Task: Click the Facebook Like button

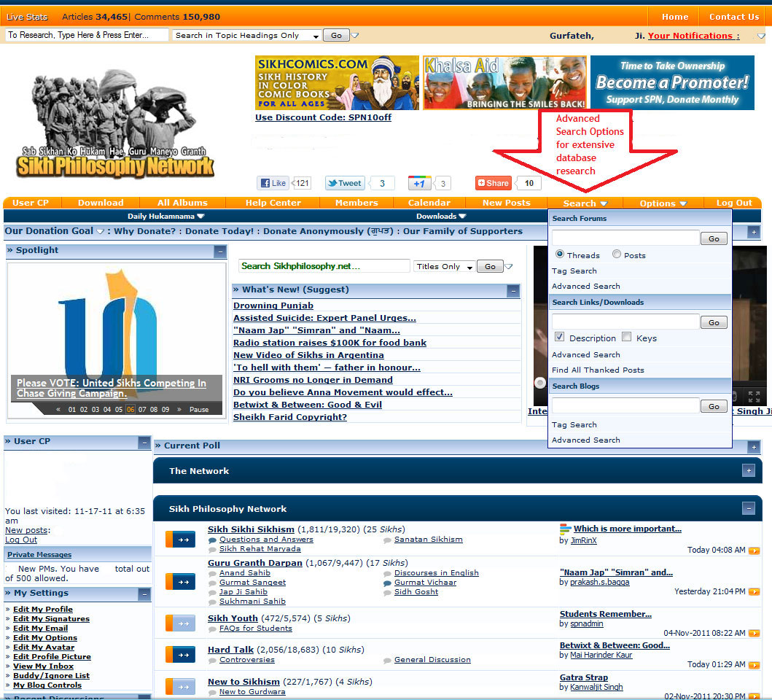Action: (273, 183)
